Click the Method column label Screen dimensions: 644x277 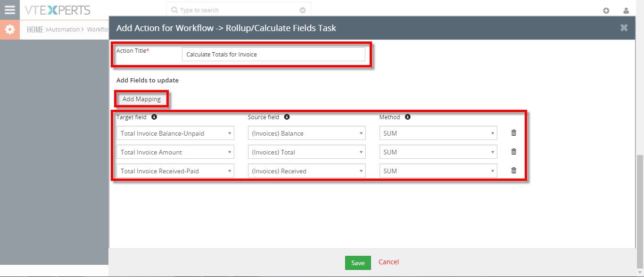tap(389, 117)
